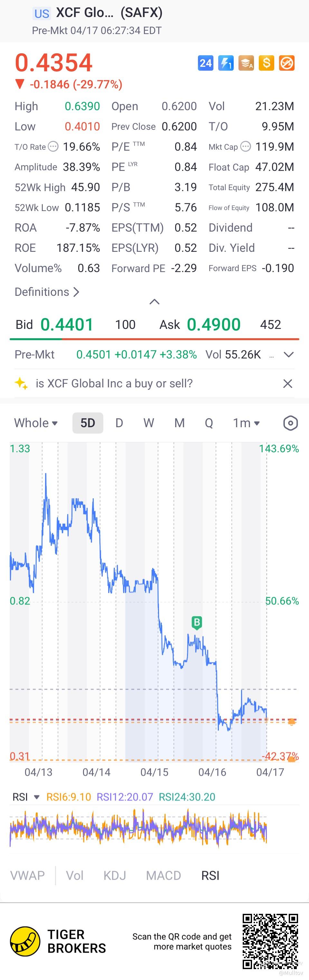Switch chart to W weekly period
The image size is (309, 980).
(x=149, y=423)
